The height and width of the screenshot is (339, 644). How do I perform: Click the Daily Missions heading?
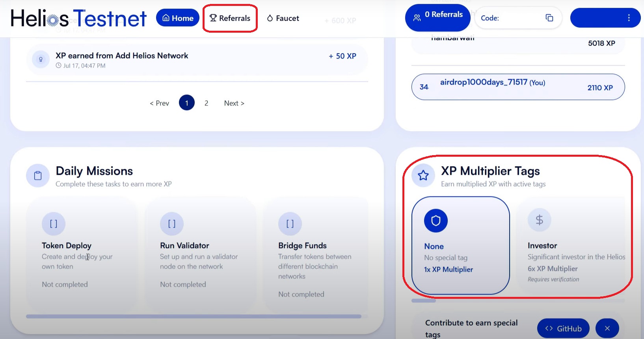click(x=94, y=171)
